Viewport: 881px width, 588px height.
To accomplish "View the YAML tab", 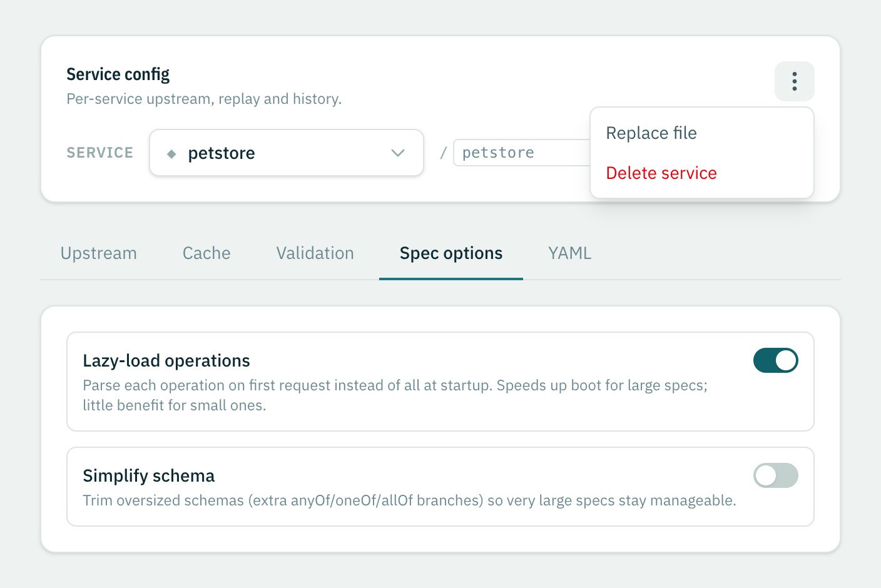I will 570,253.
